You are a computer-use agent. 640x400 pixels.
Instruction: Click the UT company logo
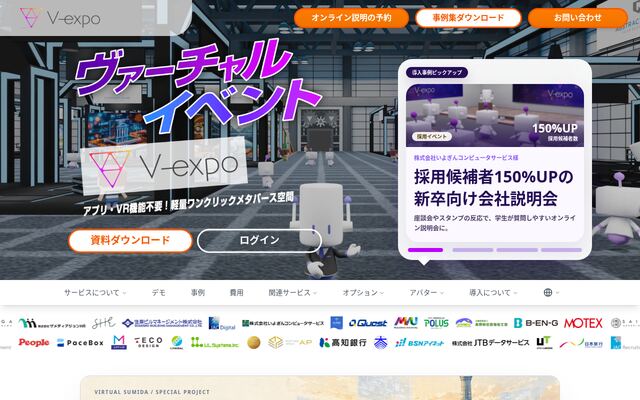point(544,342)
